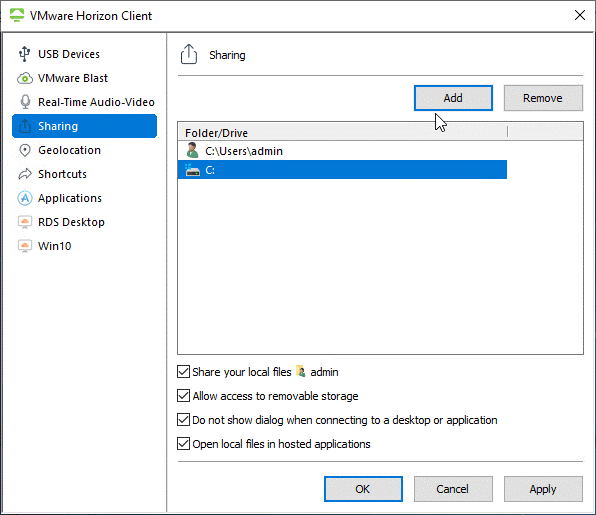The height and width of the screenshot is (515, 596).
Task: Open the Applications settings page
Action: (x=84, y=198)
